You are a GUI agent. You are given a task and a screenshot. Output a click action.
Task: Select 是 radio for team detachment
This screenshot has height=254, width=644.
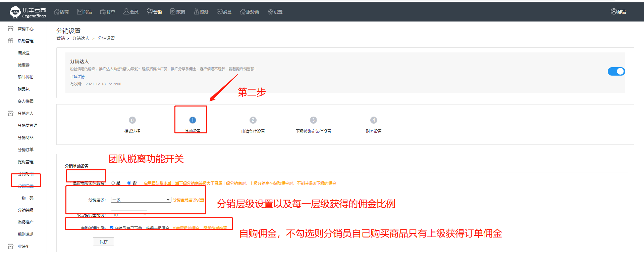[113, 183]
